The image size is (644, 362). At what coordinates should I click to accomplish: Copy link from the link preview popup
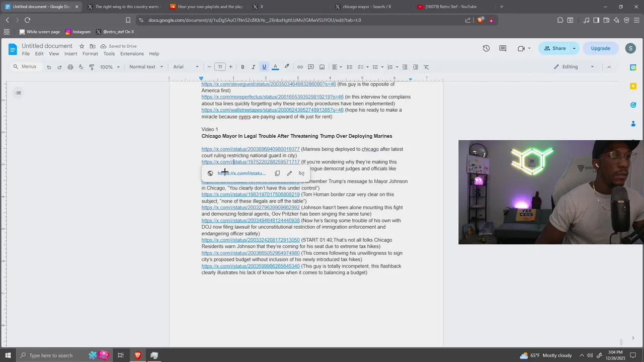(277, 173)
